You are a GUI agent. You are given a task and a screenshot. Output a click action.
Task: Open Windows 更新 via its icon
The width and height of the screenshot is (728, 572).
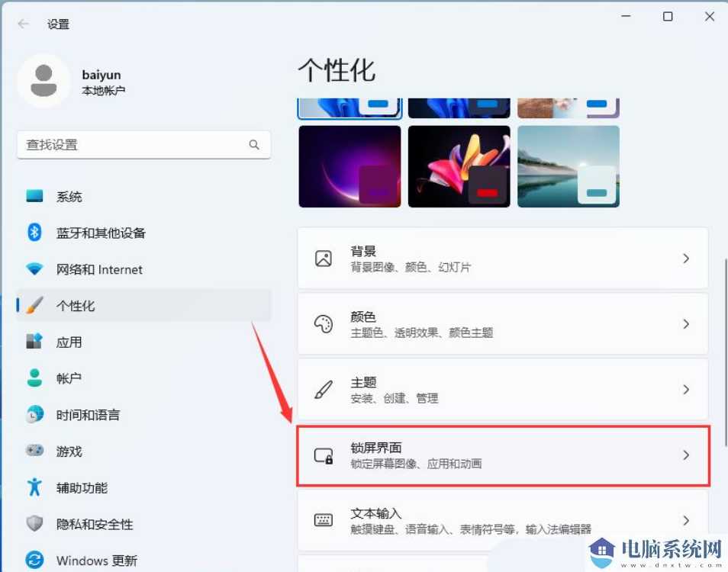[x=34, y=560]
